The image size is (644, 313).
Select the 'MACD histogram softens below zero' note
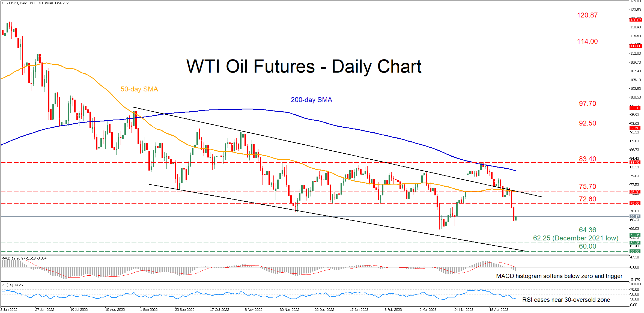[x=559, y=276]
